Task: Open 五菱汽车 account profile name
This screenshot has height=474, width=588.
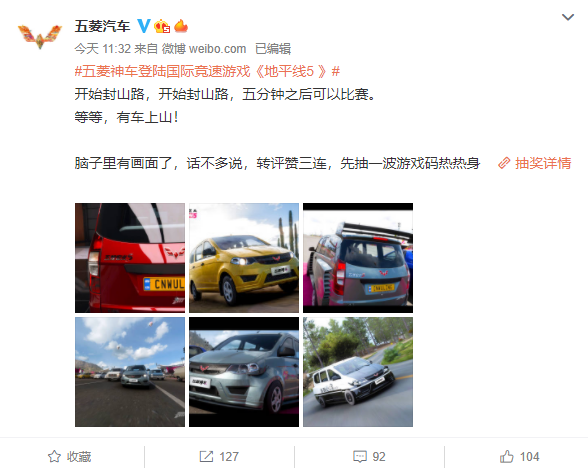Action: coord(102,26)
